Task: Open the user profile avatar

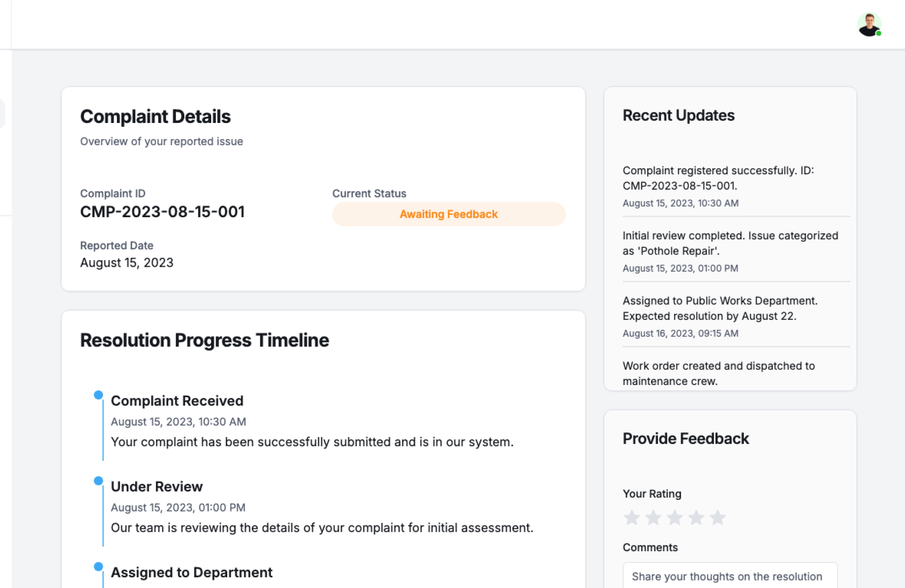Action: (869, 24)
